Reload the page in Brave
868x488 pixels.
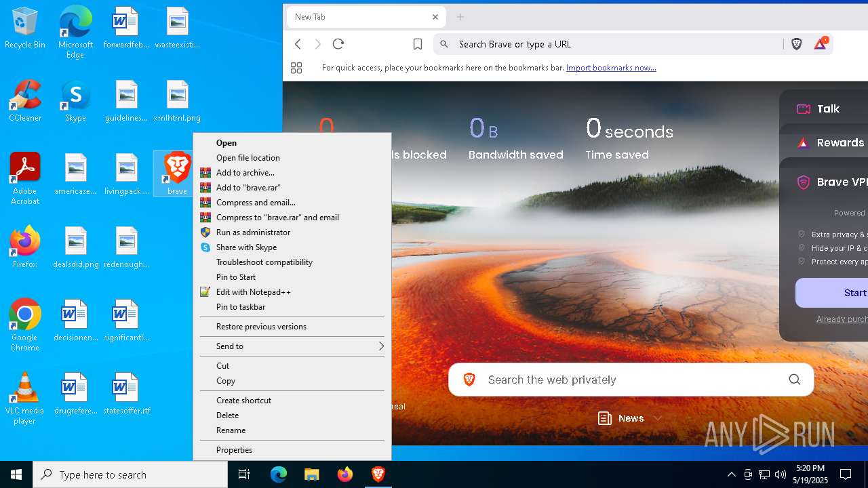point(338,44)
